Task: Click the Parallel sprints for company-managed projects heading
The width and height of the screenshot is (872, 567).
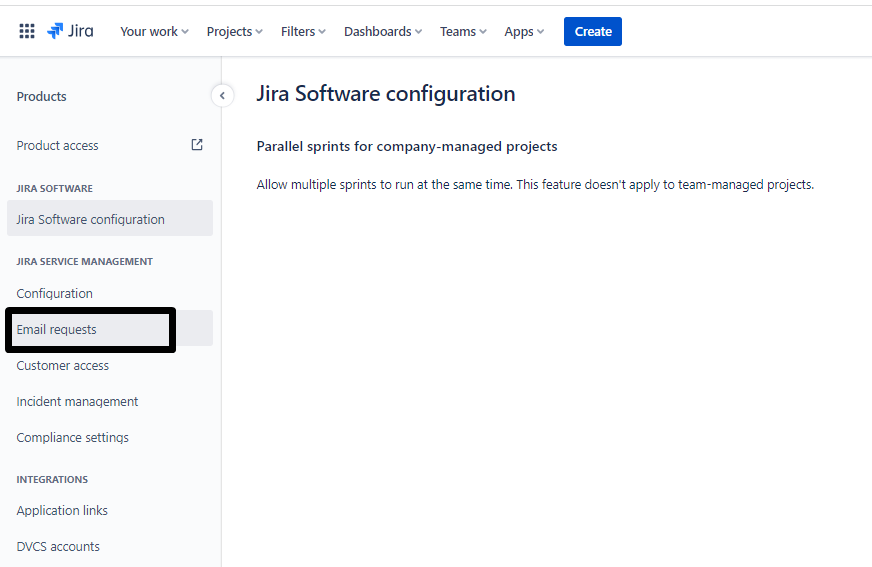Action: point(407,146)
